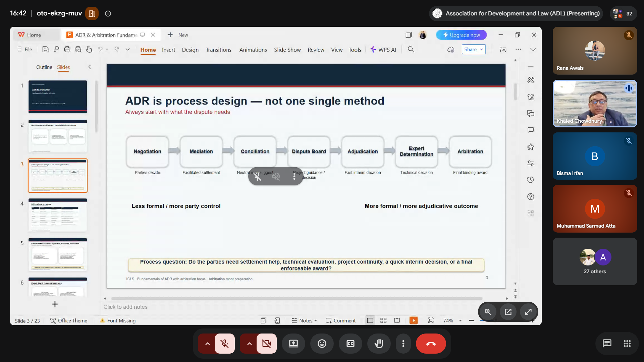Viewport: 644px width, 362px height.
Task: Open the Share dropdown arrow
Action: [482, 49]
